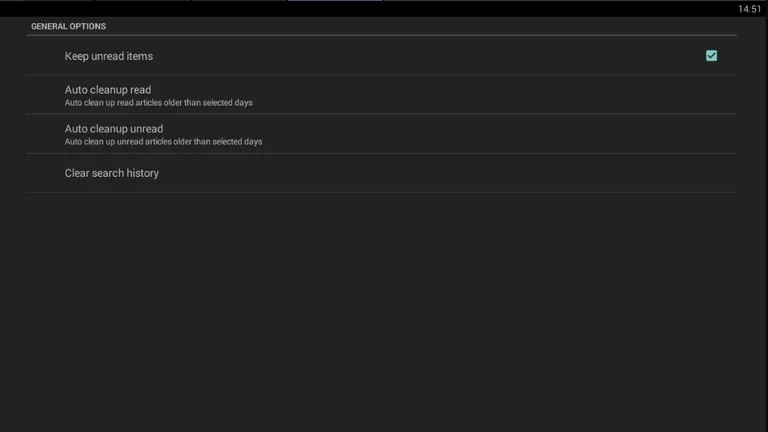Click the divider below Keep unread items
Image resolution: width=768 pixels, height=432 pixels.
[380, 75]
